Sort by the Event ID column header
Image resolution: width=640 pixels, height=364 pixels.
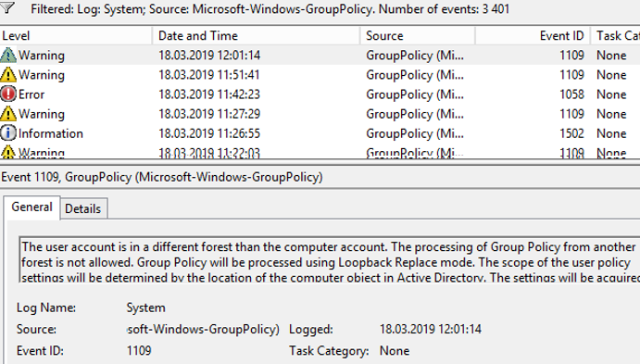coord(533,36)
